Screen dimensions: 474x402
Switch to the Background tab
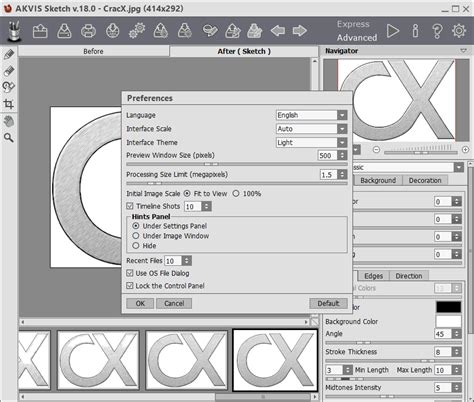[378, 180]
